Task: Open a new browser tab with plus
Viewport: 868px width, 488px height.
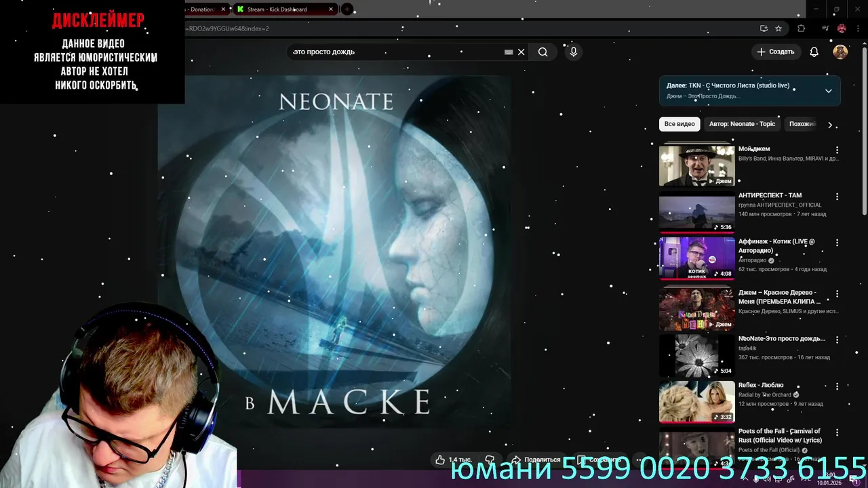Action: pos(347,9)
